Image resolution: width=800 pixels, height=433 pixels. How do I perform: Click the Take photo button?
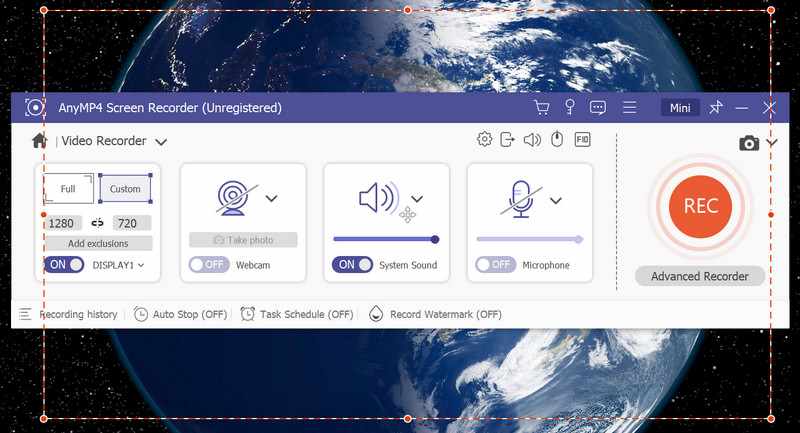coord(243,240)
